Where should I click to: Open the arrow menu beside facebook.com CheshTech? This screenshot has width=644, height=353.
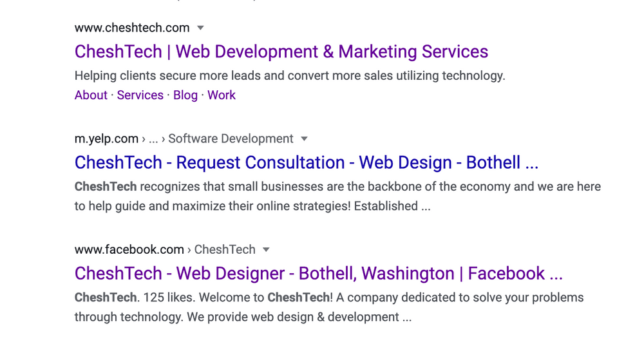[x=266, y=249]
